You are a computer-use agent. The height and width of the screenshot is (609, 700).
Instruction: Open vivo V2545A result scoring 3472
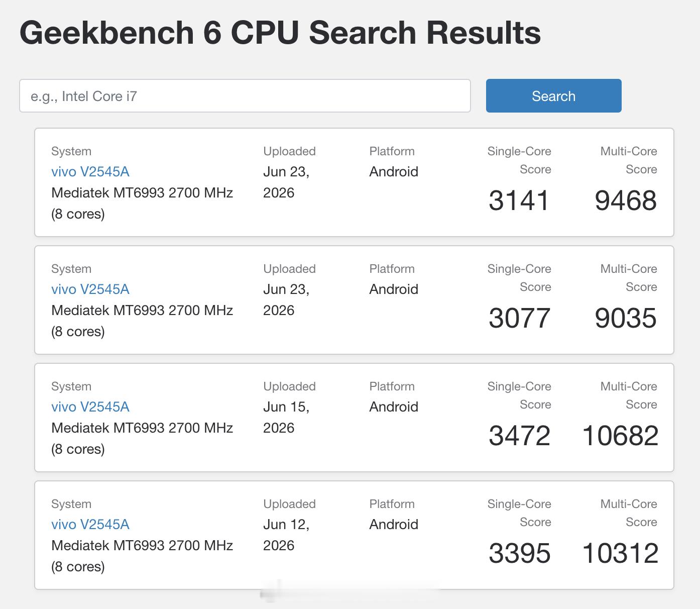point(90,407)
